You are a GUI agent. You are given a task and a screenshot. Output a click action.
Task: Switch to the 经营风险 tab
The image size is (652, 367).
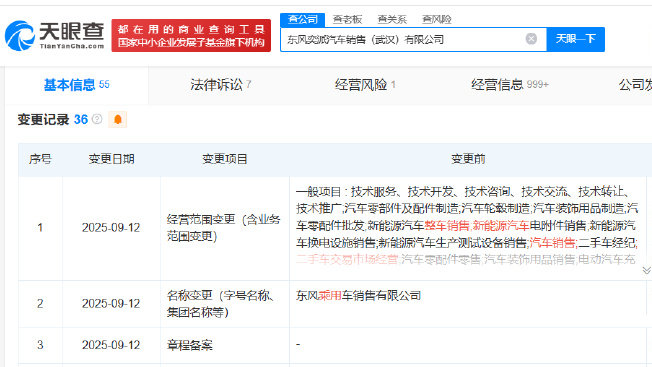coord(365,85)
